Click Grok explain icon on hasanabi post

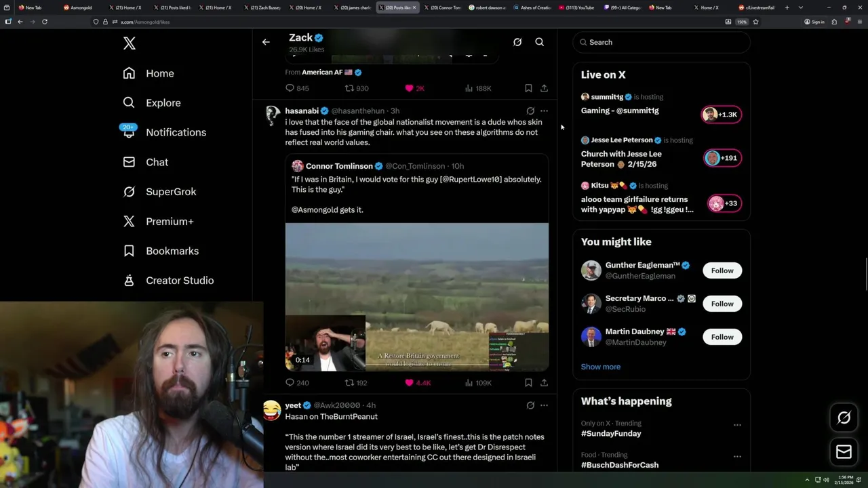(530, 110)
